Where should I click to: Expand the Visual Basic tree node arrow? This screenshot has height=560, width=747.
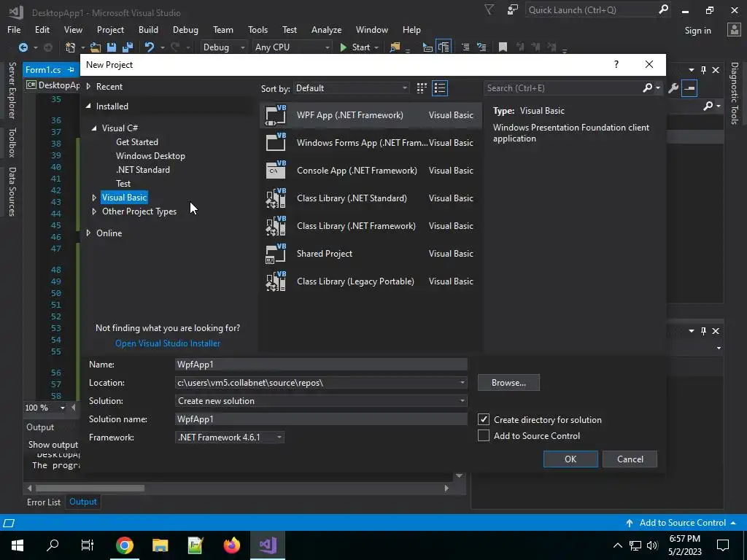coord(94,197)
